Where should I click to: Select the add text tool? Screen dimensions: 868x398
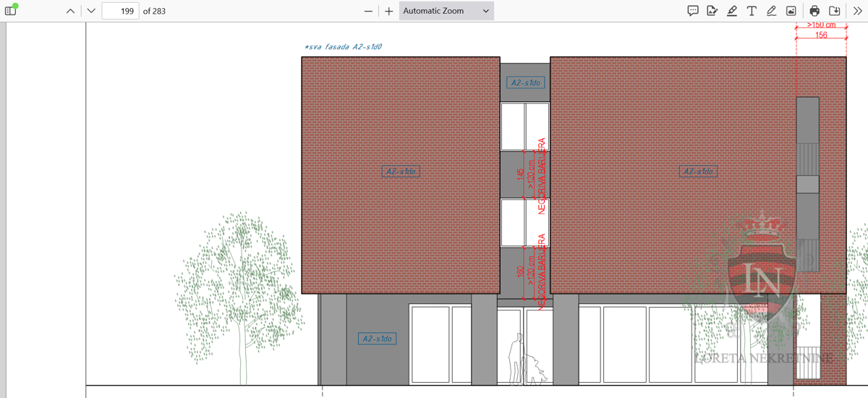click(752, 11)
